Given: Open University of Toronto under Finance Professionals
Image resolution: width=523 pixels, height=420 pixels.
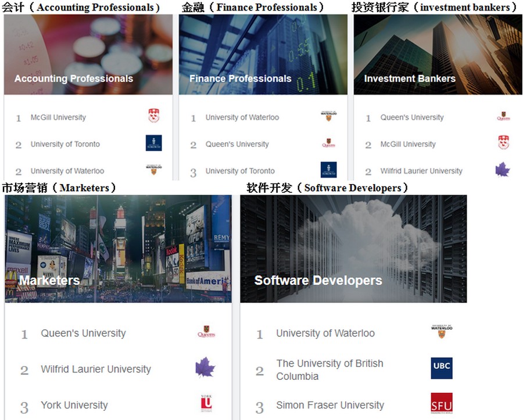Looking at the screenshot, I should (x=240, y=171).
